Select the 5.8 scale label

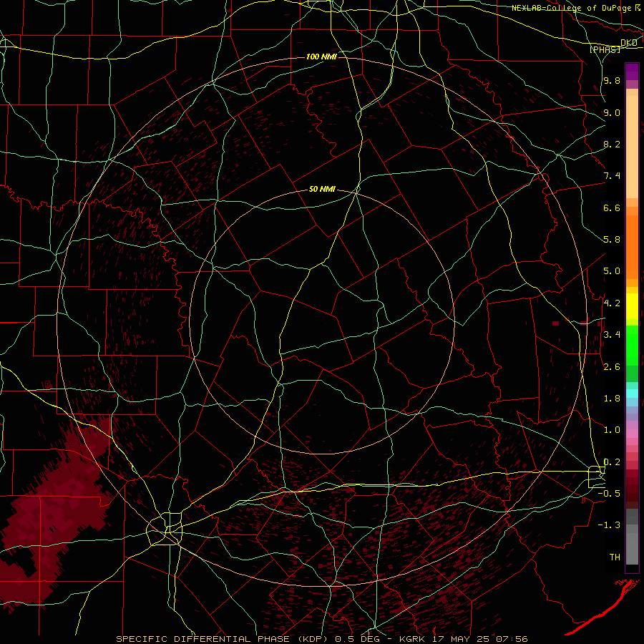pyautogui.click(x=612, y=240)
